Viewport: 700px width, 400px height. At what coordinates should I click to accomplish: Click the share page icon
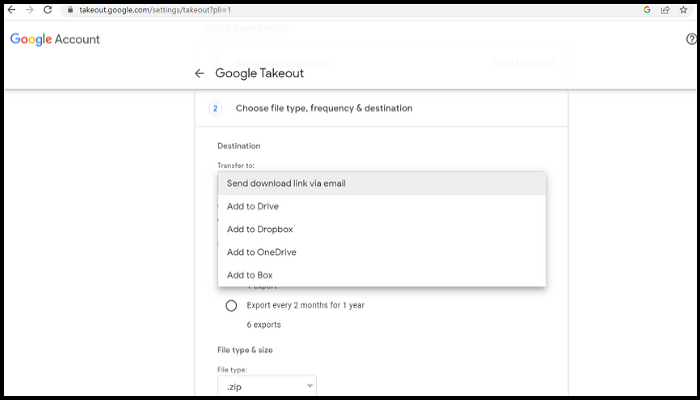pyautogui.click(x=666, y=9)
